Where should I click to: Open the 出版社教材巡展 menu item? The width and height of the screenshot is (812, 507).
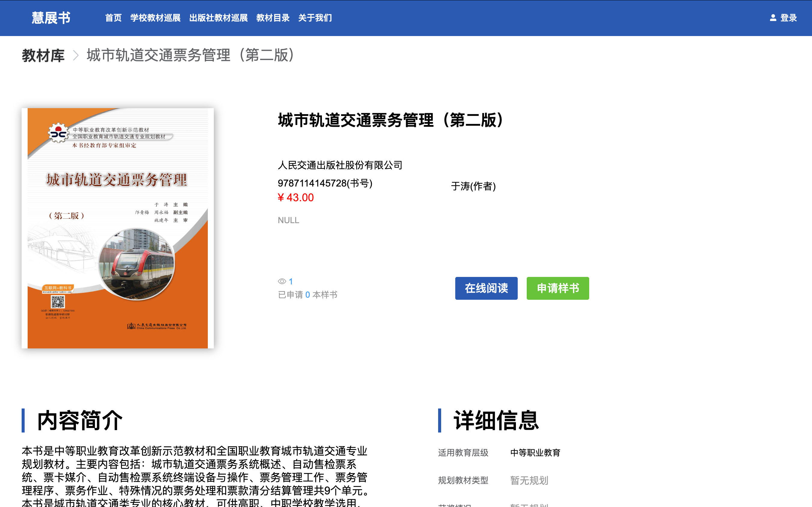tap(218, 18)
